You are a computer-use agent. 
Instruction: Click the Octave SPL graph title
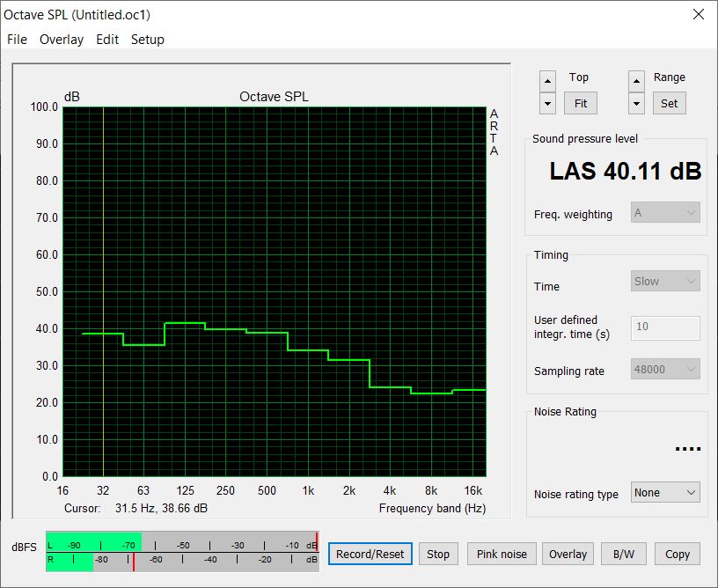(274, 97)
